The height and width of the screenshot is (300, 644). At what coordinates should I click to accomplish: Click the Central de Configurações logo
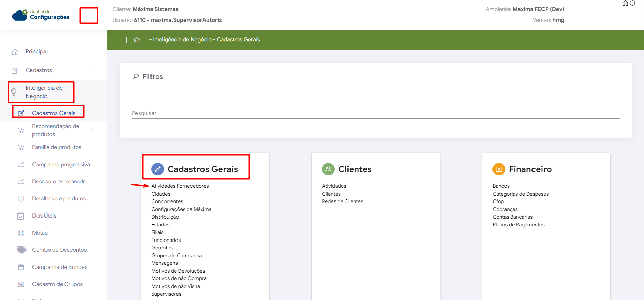[41, 15]
